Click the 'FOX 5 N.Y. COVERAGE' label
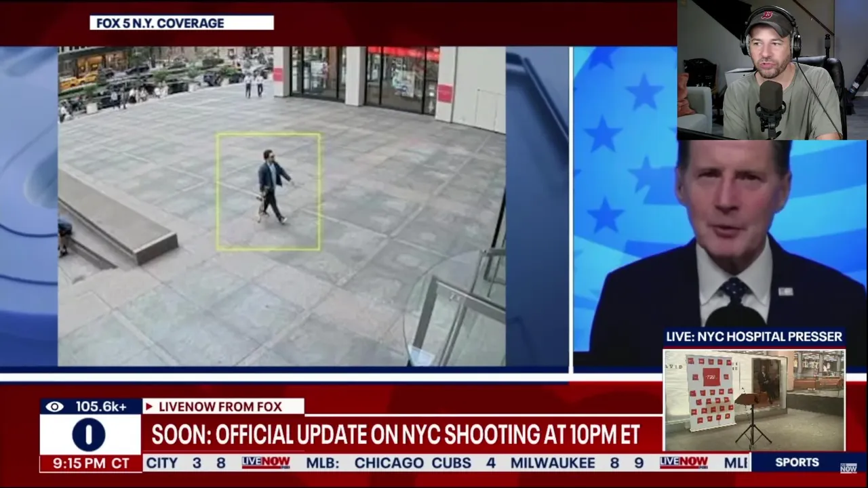Screen dimensions: 868x488 click(x=160, y=23)
